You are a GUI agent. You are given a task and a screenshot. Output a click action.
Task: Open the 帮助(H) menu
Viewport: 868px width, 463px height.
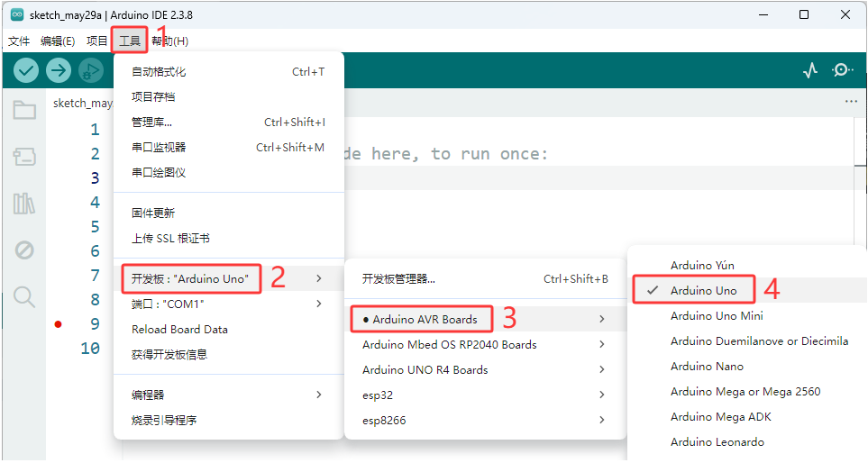click(x=169, y=41)
